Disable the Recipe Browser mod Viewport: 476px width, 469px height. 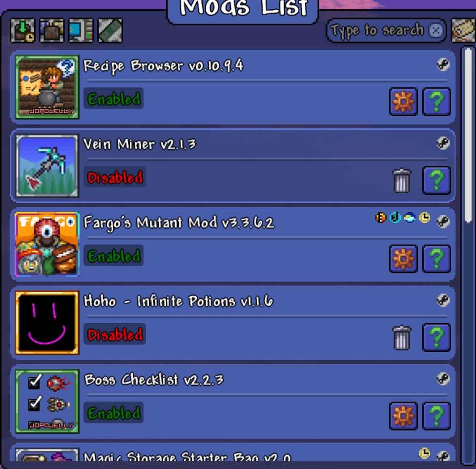(x=114, y=99)
